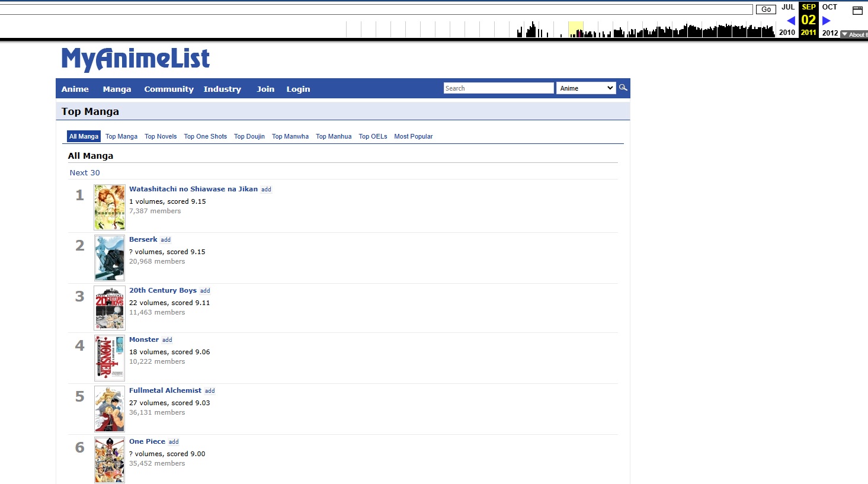Jump to year 2012 in Wayback
This screenshot has height=484, width=868.
tap(830, 33)
